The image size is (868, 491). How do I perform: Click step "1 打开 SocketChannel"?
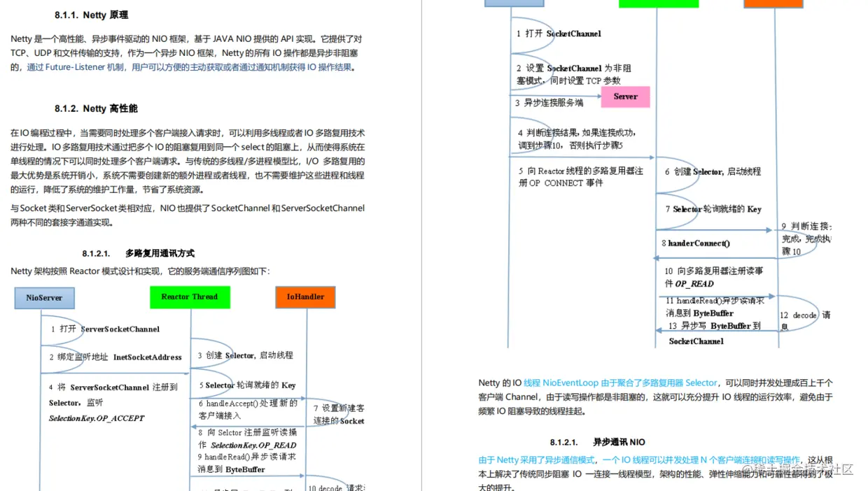(x=559, y=34)
